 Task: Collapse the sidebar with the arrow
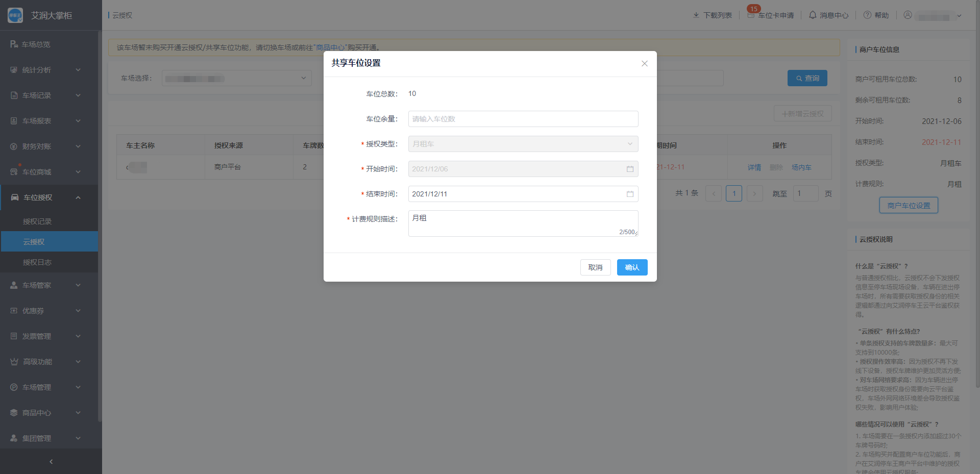51,462
